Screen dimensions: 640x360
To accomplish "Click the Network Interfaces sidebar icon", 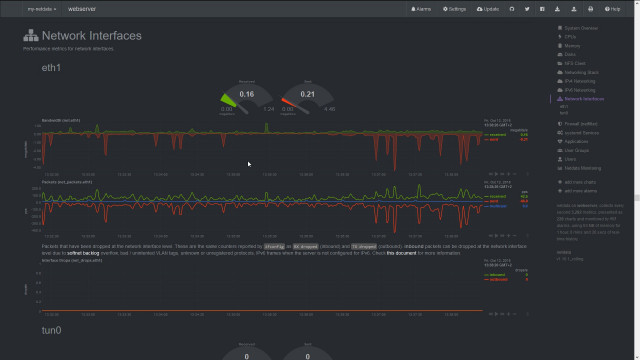I will point(560,99).
